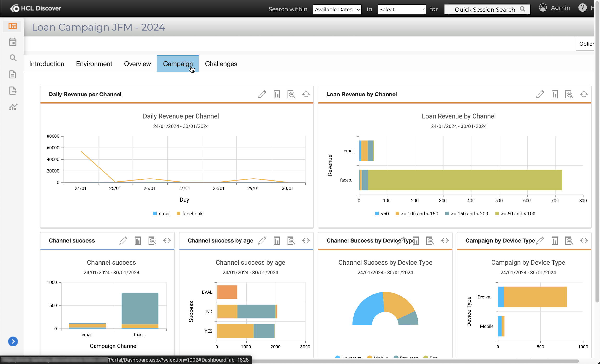This screenshot has height=364, width=600.
Task: Click chart type icon on Channel success by age
Action: pyautogui.click(x=277, y=241)
